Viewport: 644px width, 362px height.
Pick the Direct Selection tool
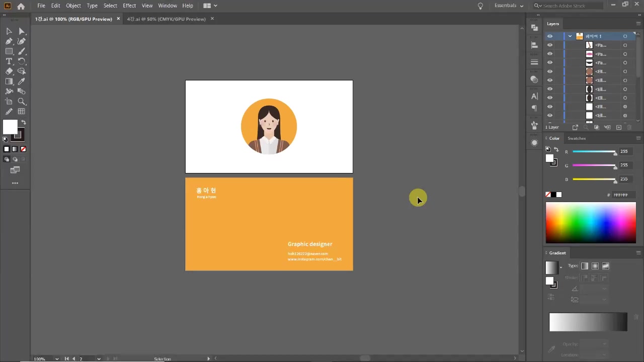(22, 31)
